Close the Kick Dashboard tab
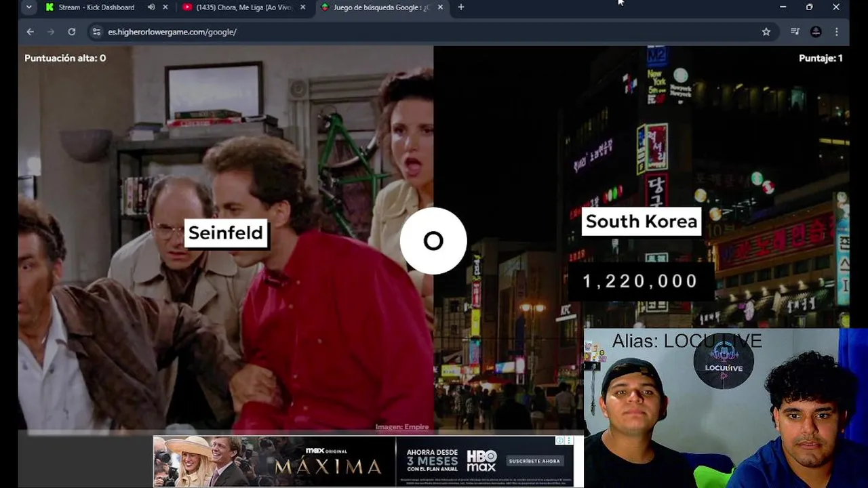This screenshot has height=488, width=868. click(165, 7)
